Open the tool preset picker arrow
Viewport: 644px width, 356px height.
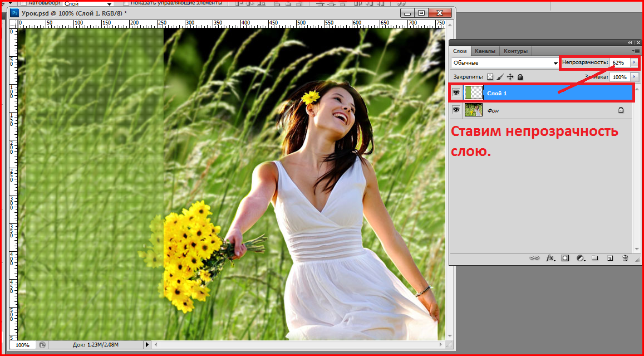[x=11, y=2]
